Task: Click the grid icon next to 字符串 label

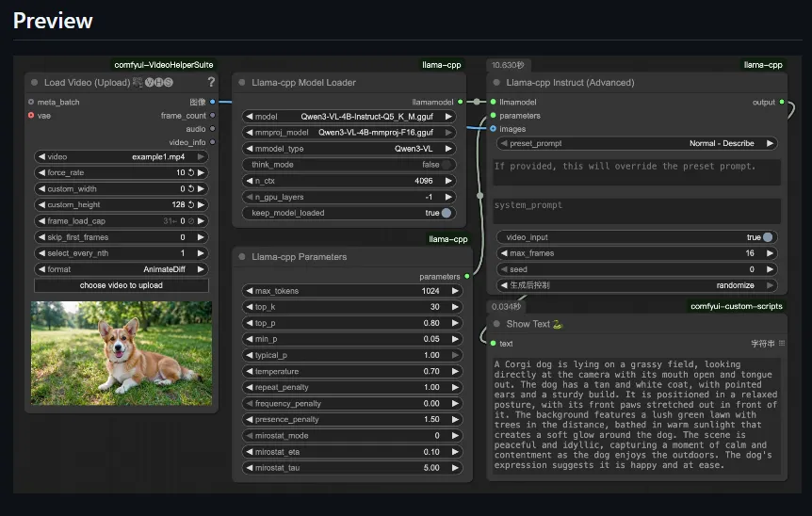Action: pos(782,343)
